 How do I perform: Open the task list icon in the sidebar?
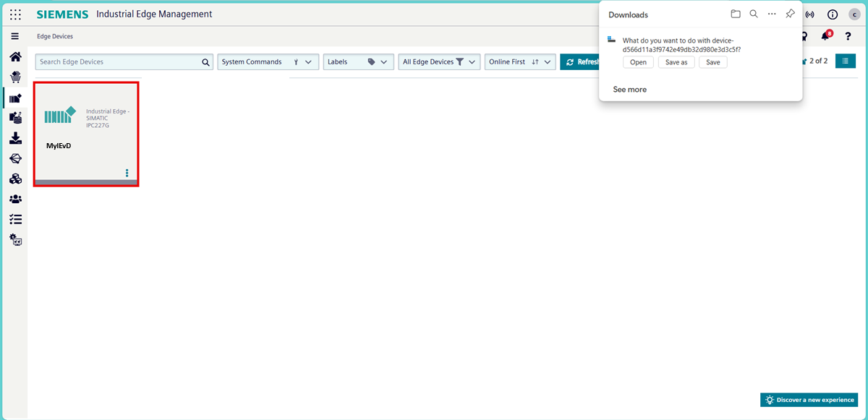[x=14, y=218]
